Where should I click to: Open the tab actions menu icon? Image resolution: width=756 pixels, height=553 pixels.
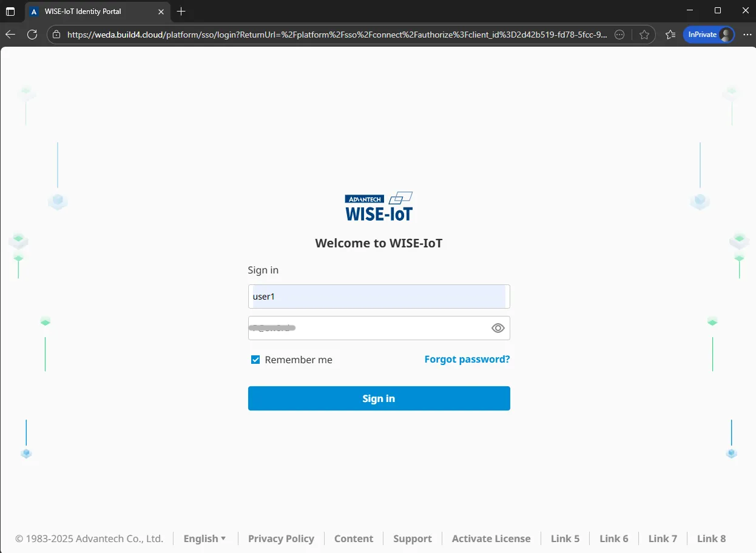tap(10, 12)
